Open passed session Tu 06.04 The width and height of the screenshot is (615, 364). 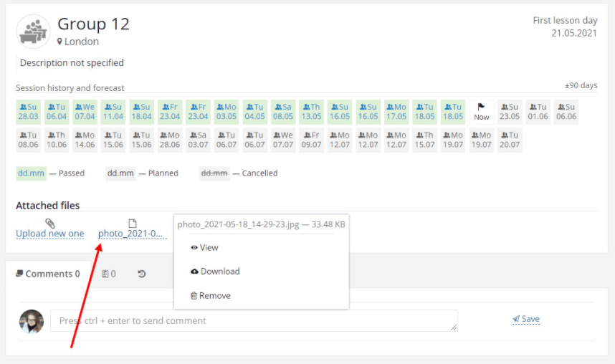click(57, 112)
